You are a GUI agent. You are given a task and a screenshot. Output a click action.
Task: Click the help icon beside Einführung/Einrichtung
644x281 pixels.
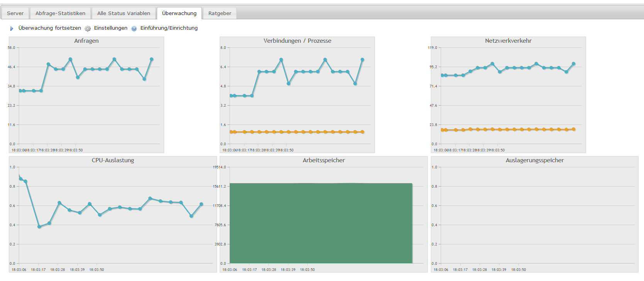(x=134, y=29)
